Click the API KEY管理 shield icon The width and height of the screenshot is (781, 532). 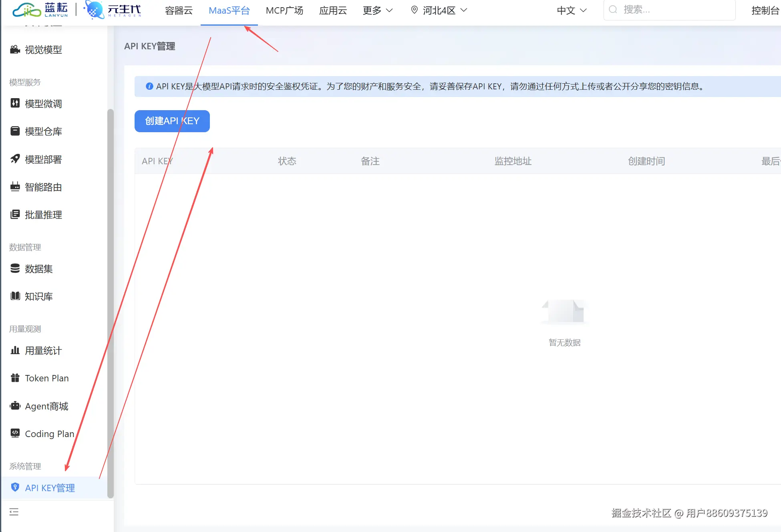coord(15,488)
